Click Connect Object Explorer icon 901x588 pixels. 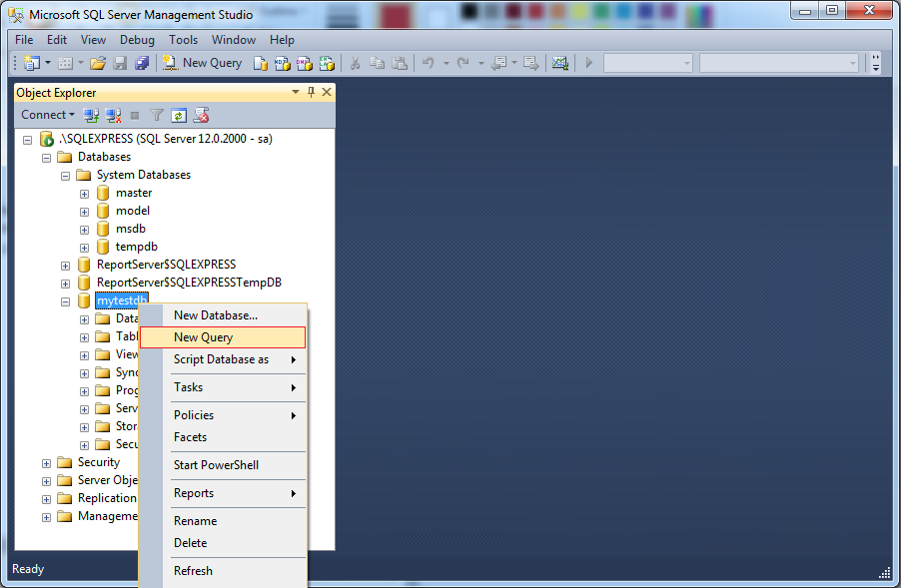tap(91, 116)
